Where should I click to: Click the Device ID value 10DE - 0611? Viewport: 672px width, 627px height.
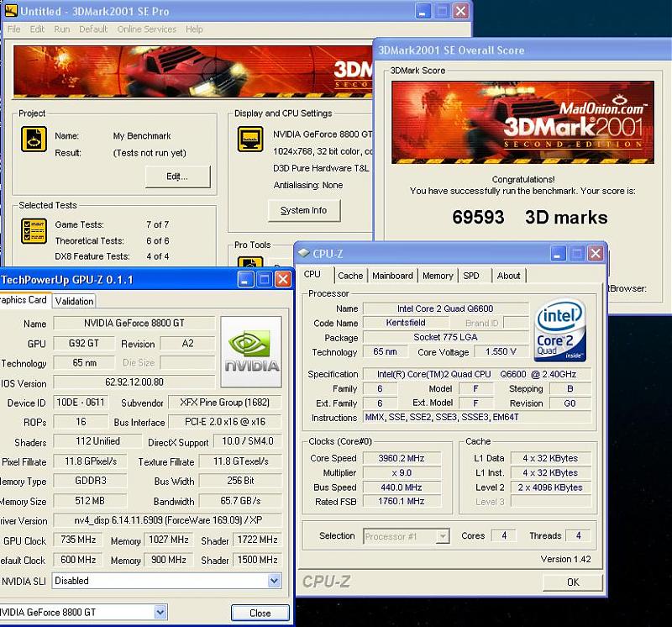pyautogui.click(x=81, y=403)
